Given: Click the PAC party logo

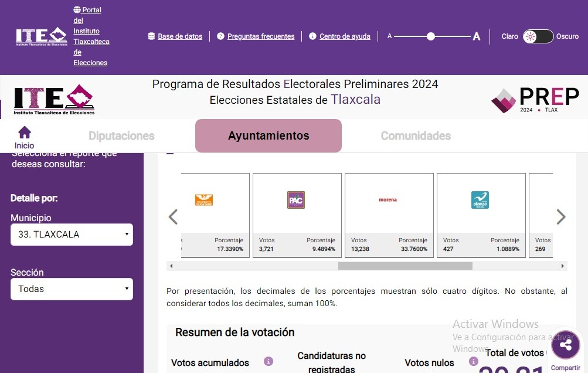Looking at the screenshot, I should [296, 200].
